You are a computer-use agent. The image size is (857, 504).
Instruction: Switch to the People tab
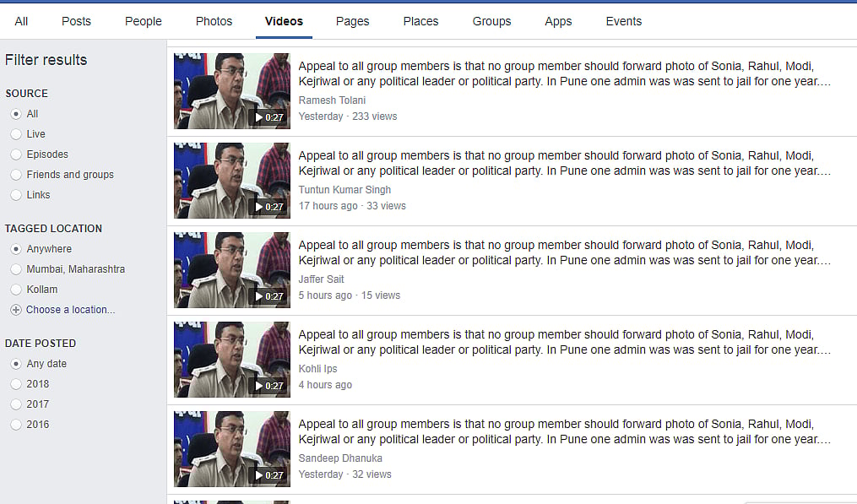pos(143,21)
